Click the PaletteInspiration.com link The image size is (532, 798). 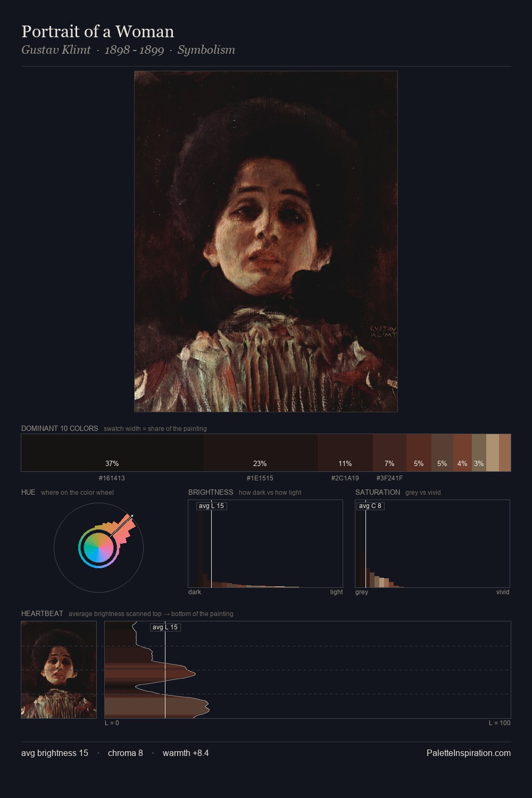[x=469, y=753]
